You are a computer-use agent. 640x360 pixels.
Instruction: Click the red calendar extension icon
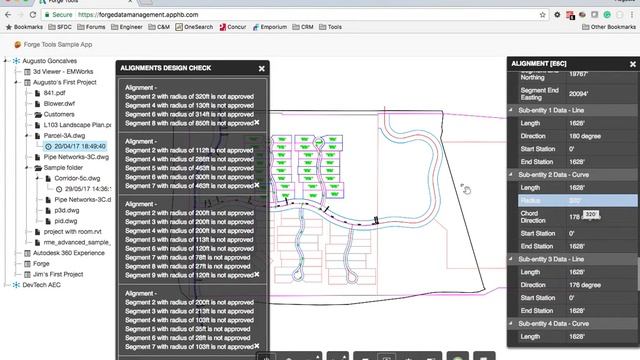point(570,15)
